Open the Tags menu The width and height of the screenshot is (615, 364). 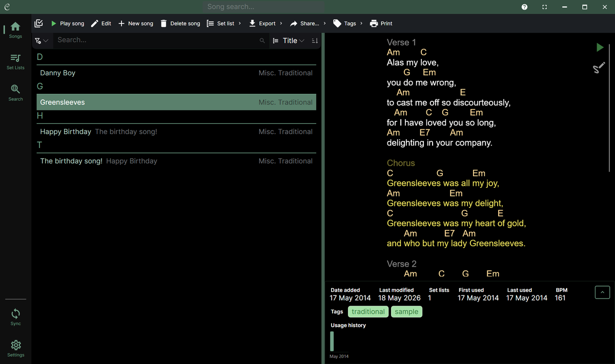[x=347, y=24]
